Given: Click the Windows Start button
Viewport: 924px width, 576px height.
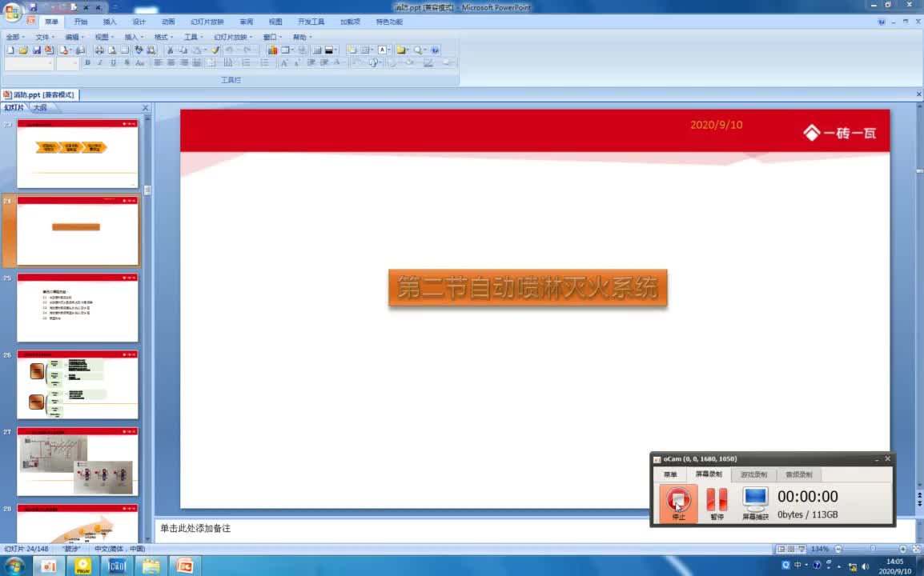Looking at the screenshot, I should (x=14, y=566).
